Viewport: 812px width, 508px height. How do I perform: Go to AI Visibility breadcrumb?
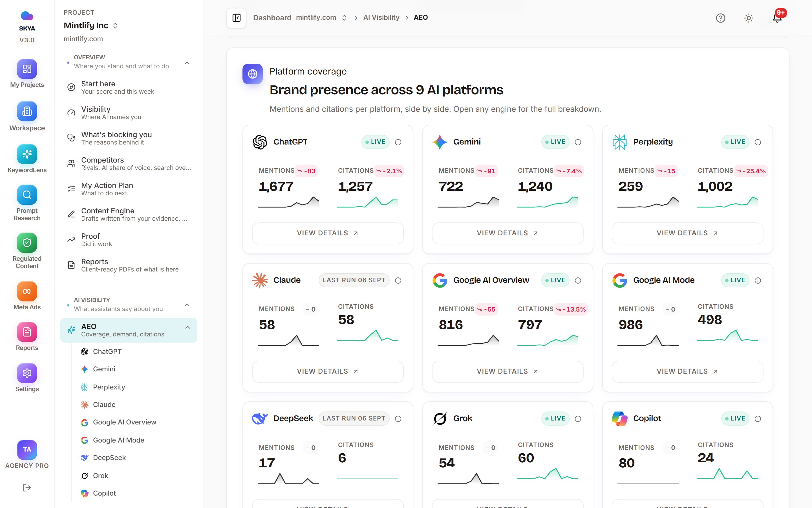point(381,17)
